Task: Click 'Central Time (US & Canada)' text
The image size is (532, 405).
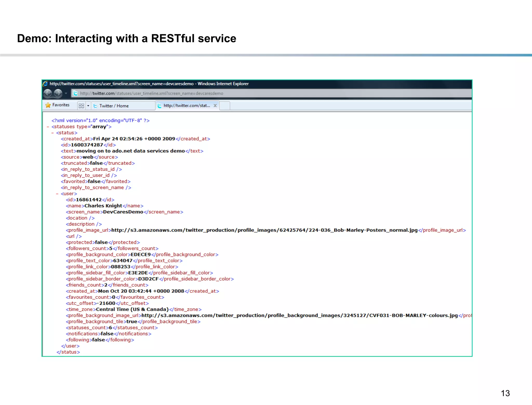Action: (132, 309)
